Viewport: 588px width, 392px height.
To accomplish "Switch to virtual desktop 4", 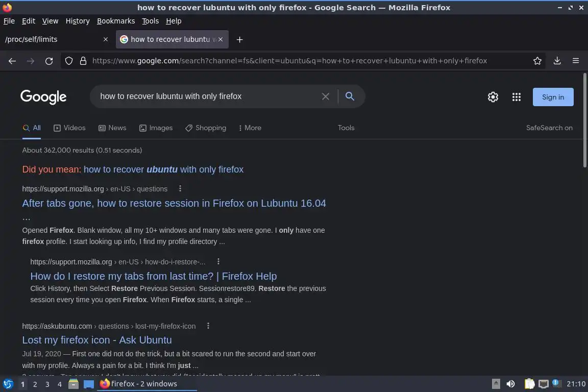I will (60, 384).
